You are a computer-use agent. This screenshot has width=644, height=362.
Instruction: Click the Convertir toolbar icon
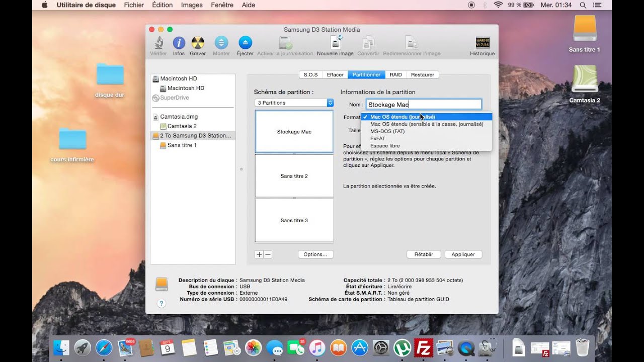[x=368, y=43]
